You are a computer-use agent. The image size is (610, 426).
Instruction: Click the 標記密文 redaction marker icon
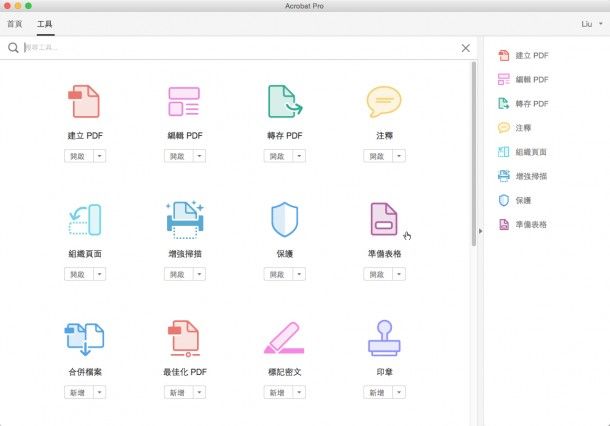click(284, 338)
